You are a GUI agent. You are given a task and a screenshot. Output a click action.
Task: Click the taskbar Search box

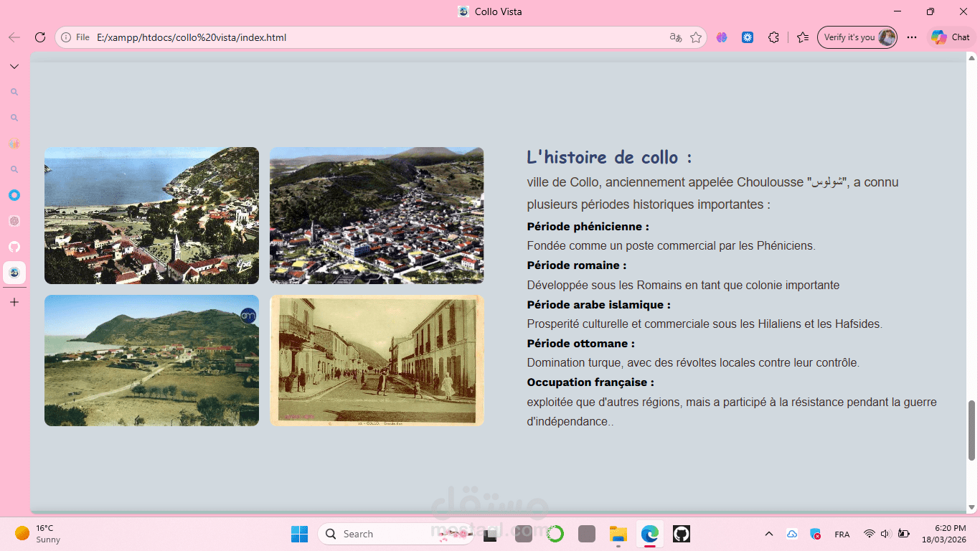click(x=395, y=534)
